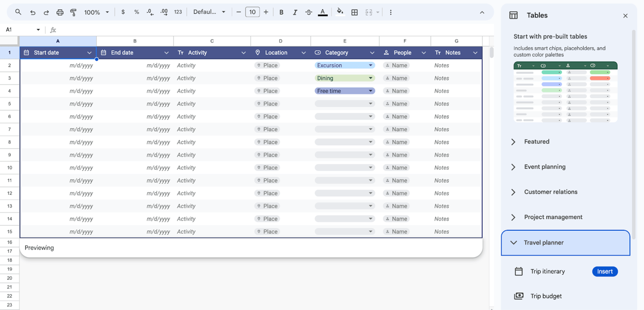Select row 5 header
Image resolution: width=644 pixels, height=310 pixels.
point(9,104)
